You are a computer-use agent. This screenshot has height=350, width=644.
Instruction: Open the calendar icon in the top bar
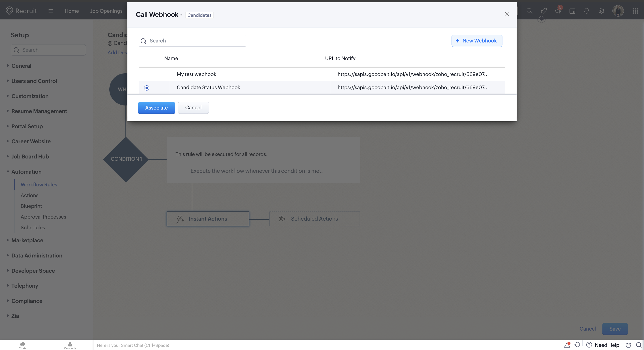[572, 11]
